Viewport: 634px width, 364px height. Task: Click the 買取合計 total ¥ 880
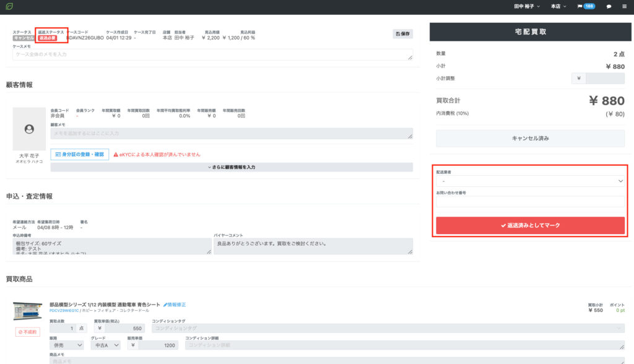click(607, 101)
